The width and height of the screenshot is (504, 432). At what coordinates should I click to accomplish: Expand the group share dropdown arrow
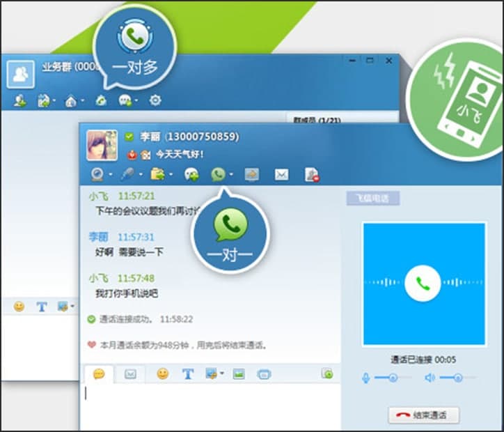point(54,100)
